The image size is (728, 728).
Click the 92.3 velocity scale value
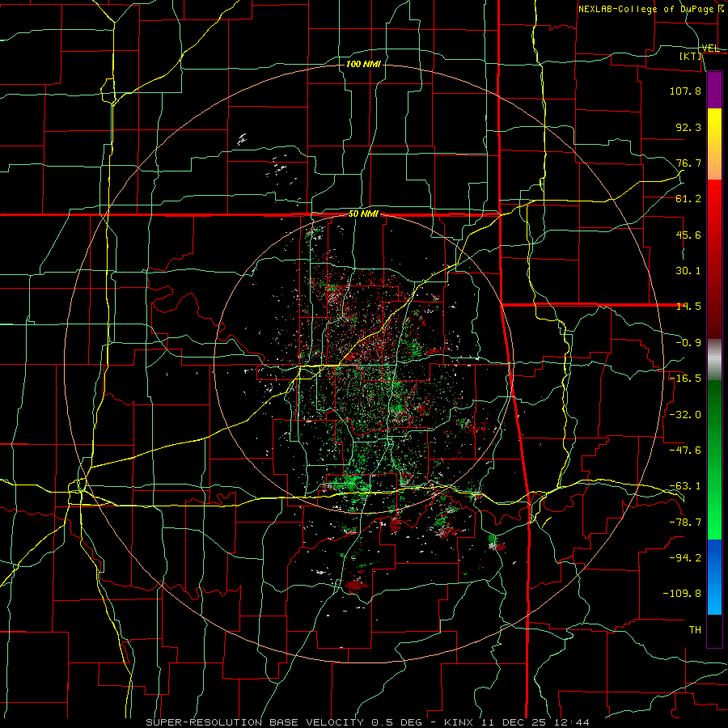[688, 127]
